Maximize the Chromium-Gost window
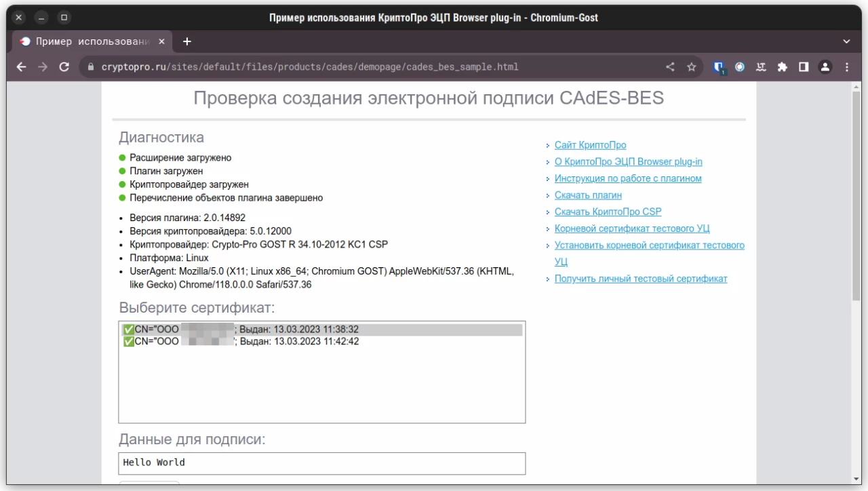868x491 pixels. (64, 17)
